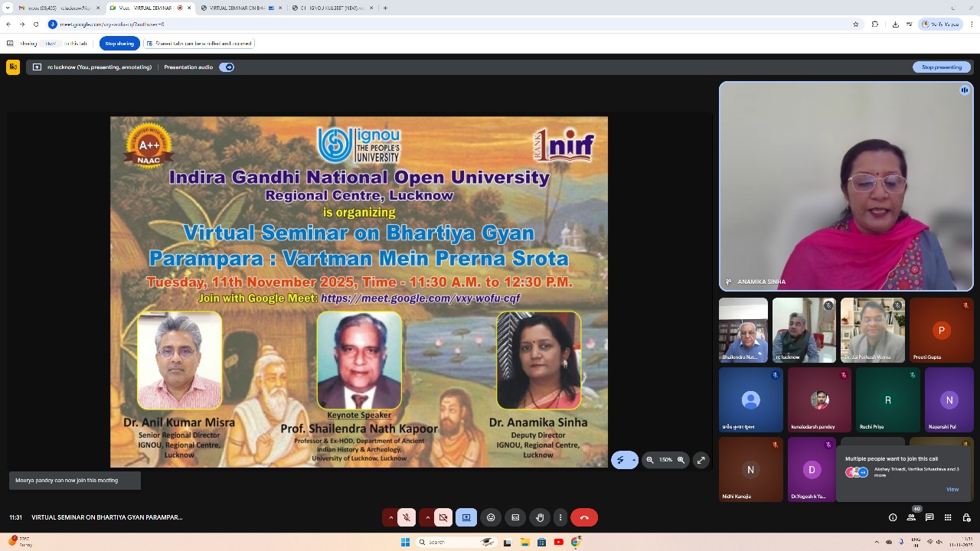Viewport: 980px width, 551px height.
Task: Open meeting details info icon
Action: 893,518
